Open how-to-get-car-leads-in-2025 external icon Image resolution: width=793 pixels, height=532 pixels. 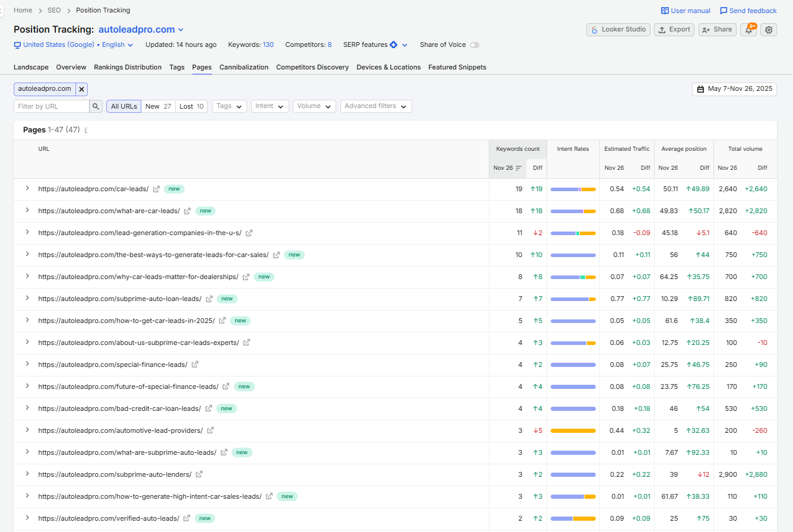[x=222, y=321]
